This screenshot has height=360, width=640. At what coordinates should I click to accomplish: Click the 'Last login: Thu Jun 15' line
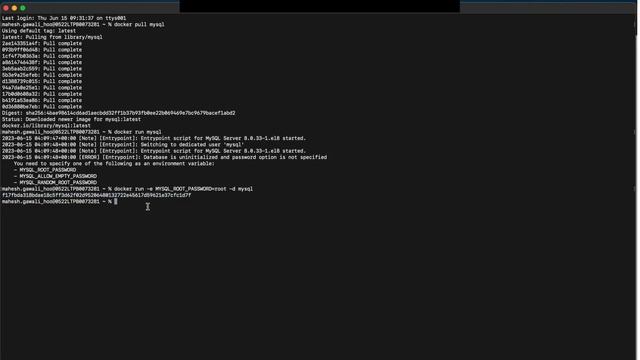pos(64,18)
